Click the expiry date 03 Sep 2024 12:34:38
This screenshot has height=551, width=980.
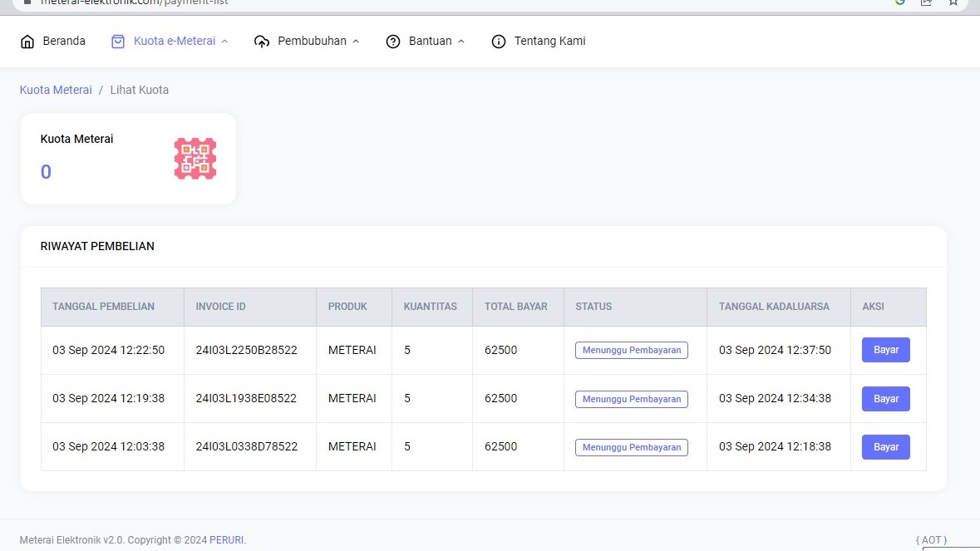pos(775,399)
